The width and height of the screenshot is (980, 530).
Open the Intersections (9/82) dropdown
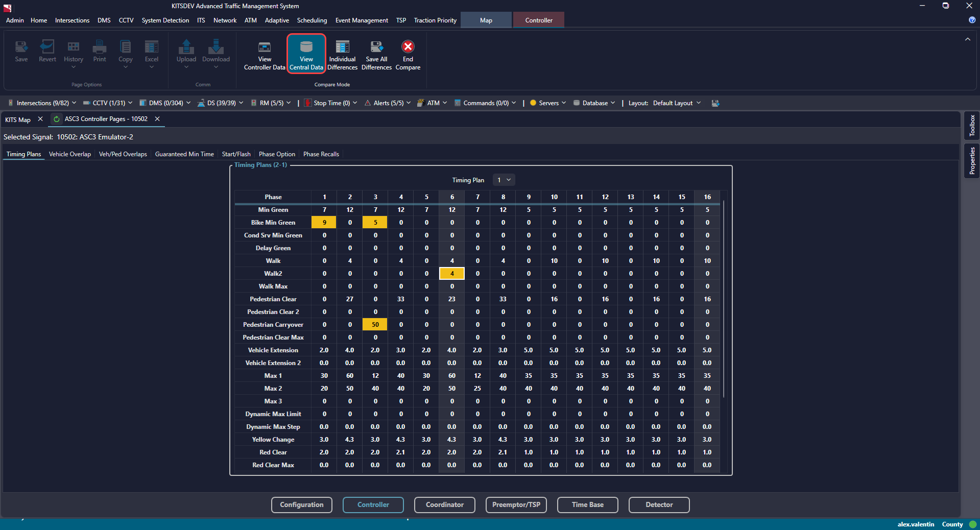pos(42,103)
